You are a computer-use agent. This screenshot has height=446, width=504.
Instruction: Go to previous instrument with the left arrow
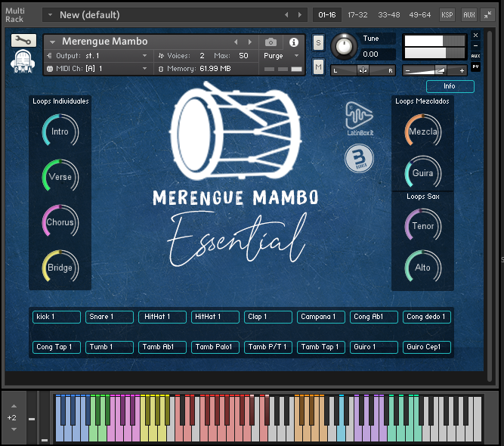coord(236,42)
